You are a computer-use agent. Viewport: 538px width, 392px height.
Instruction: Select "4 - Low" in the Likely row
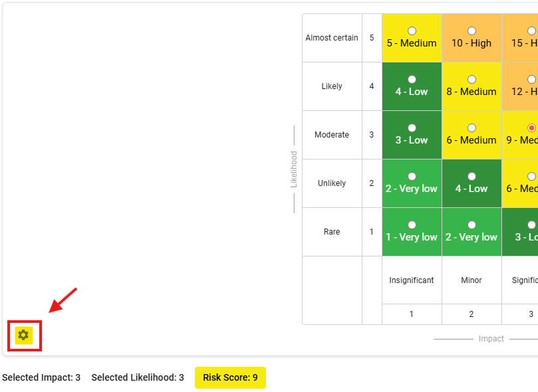(412, 80)
